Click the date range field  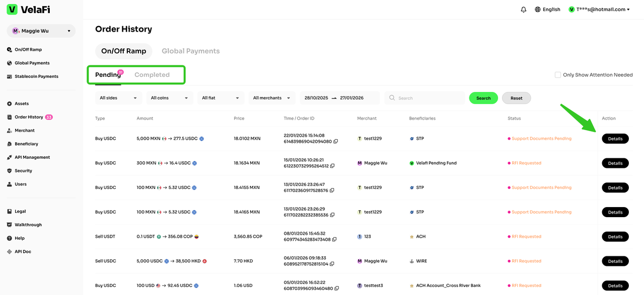click(340, 98)
